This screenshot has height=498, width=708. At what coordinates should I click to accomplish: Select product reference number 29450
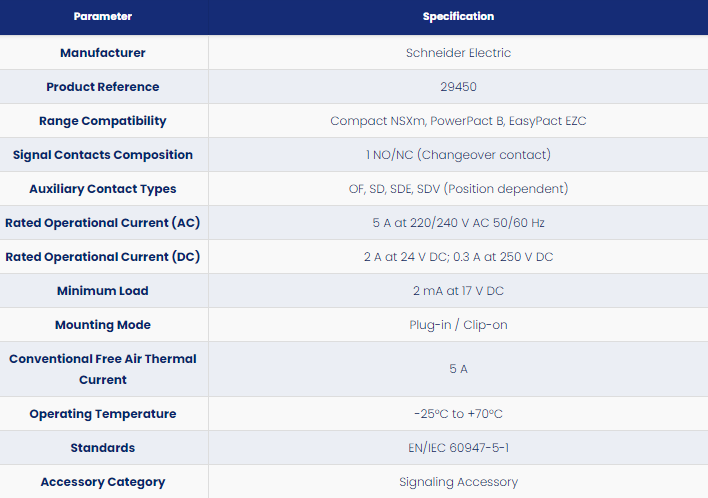(x=458, y=87)
